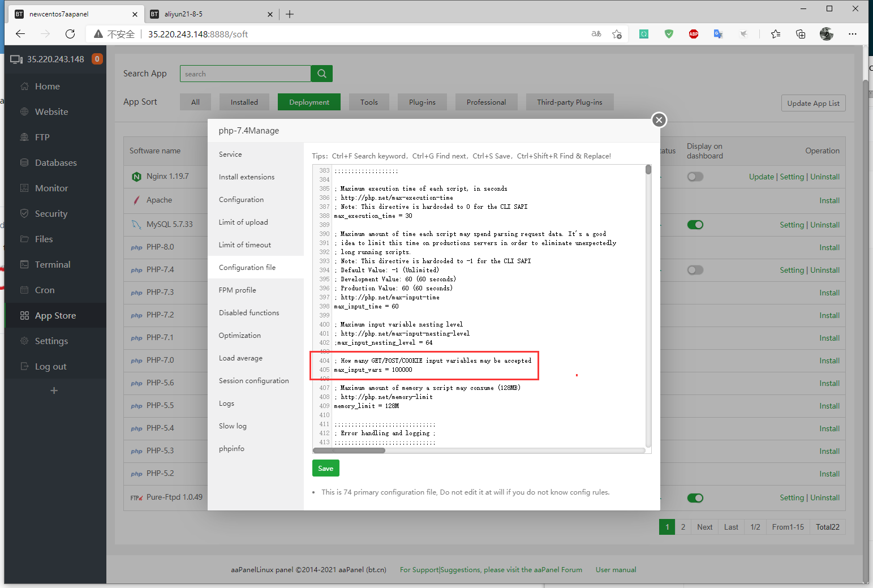
Task: Select App Store in the sidebar
Action: pos(55,315)
